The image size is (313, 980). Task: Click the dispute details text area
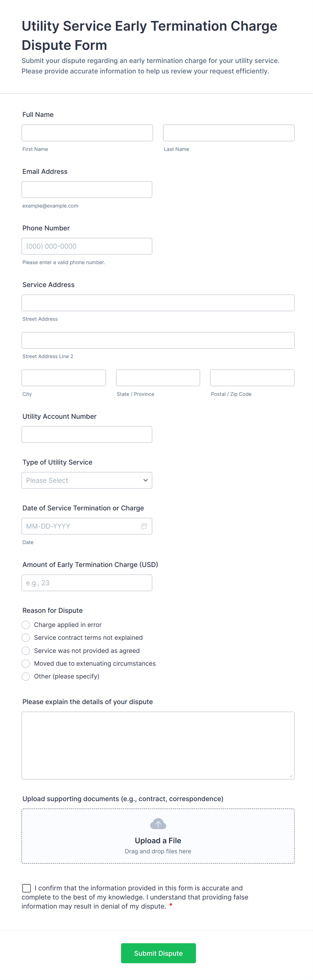[x=158, y=745]
